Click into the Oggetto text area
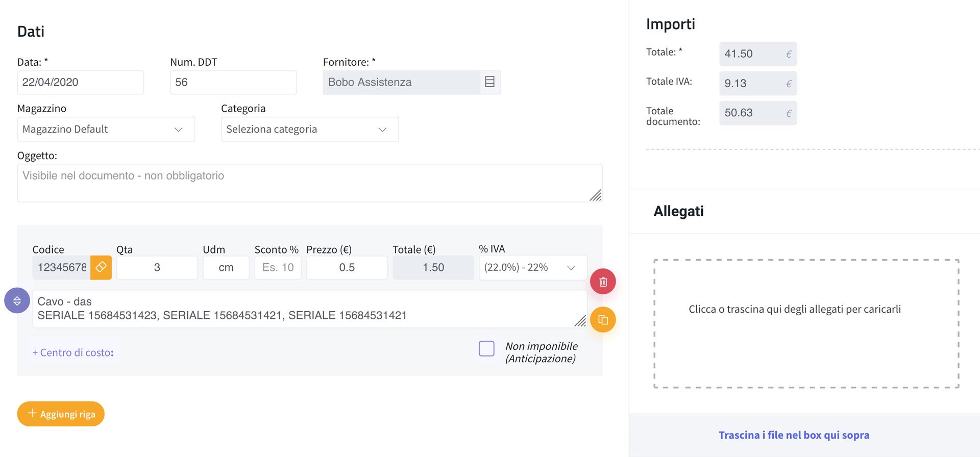This screenshot has width=980, height=457. pyautogui.click(x=310, y=183)
